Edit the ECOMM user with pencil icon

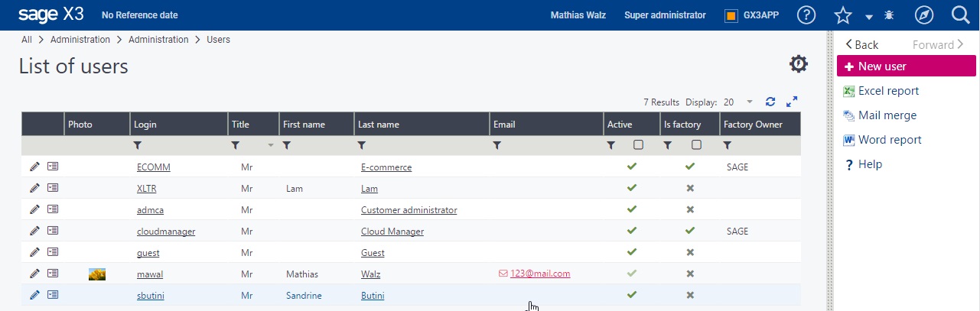coord(34,167)
